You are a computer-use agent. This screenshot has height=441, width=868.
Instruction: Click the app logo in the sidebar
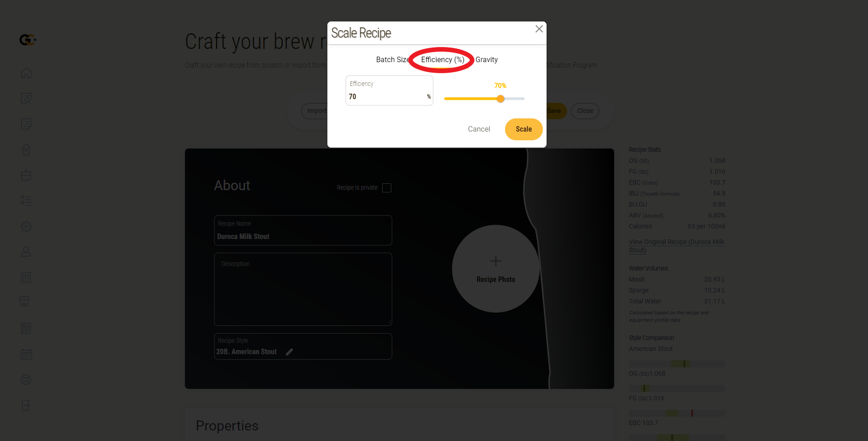[27, 40]
